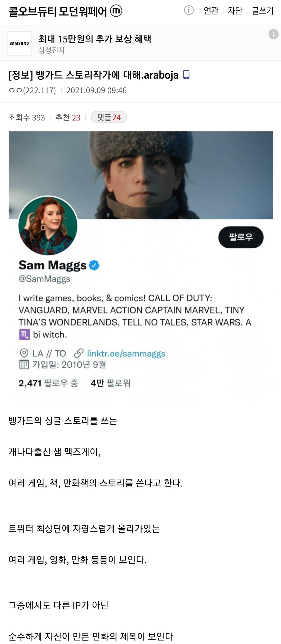281x644 pixels.
Task: Open gallery info circle icon in header
Action: click(x=189, y=10)
